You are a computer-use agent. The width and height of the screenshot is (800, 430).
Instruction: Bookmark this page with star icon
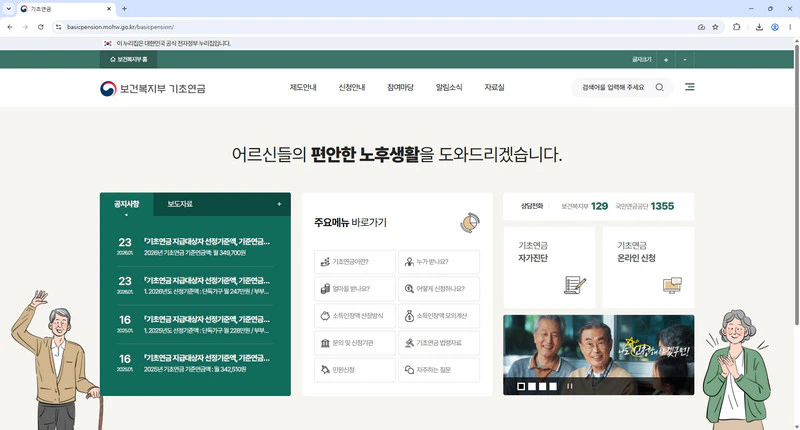715,27
